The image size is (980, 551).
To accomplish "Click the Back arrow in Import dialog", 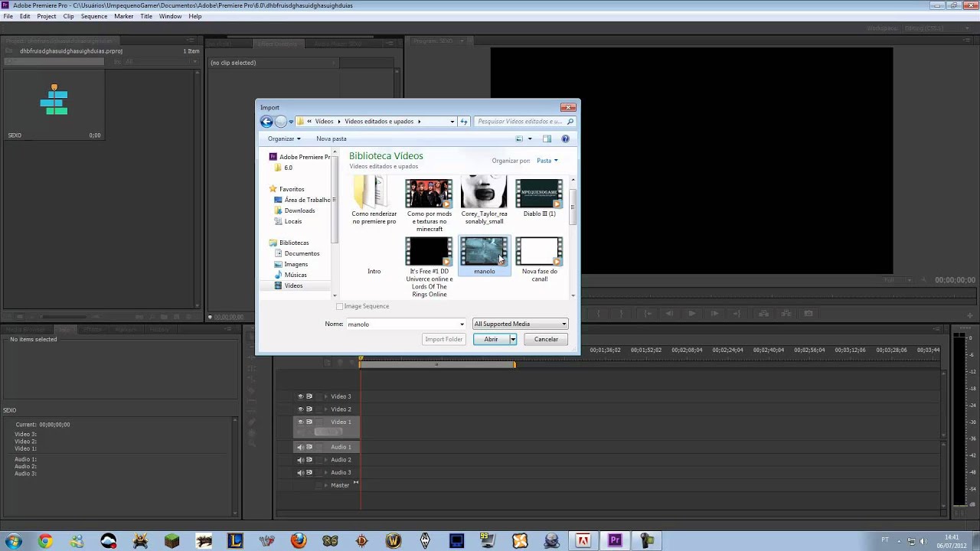I will pos(266,121).
